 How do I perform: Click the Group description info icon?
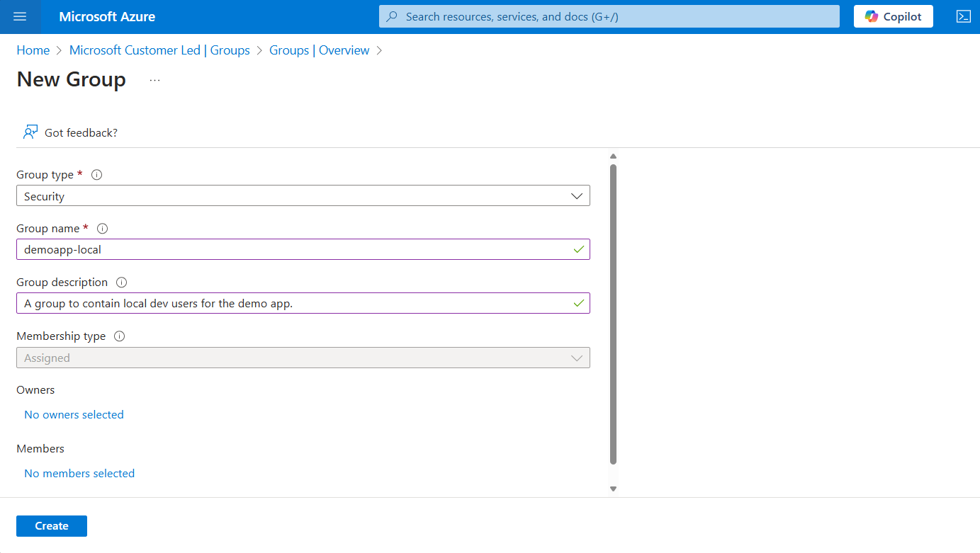click(x=121, y=282)
